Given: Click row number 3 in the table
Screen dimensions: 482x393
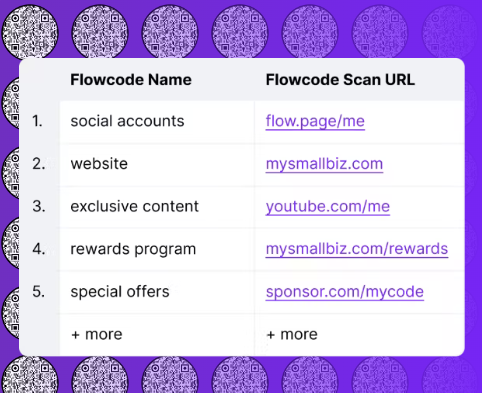Looking at the screenshot, I should point(39,207).
